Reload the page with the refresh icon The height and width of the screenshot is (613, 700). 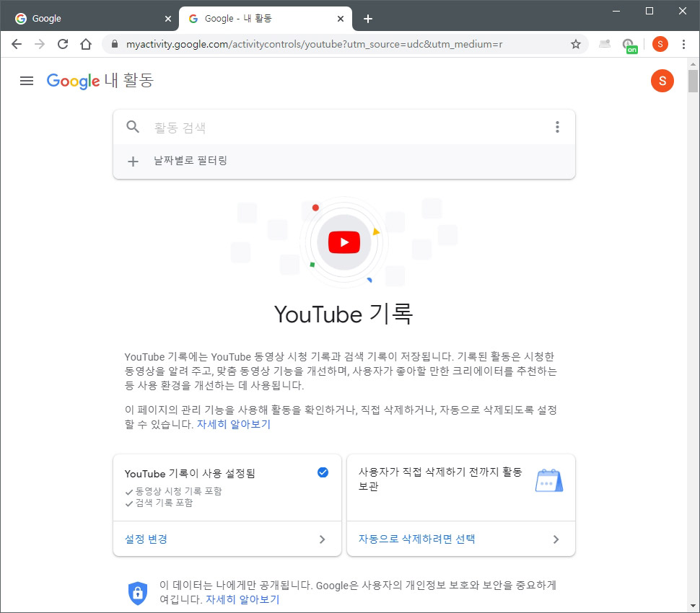(63, 44)
